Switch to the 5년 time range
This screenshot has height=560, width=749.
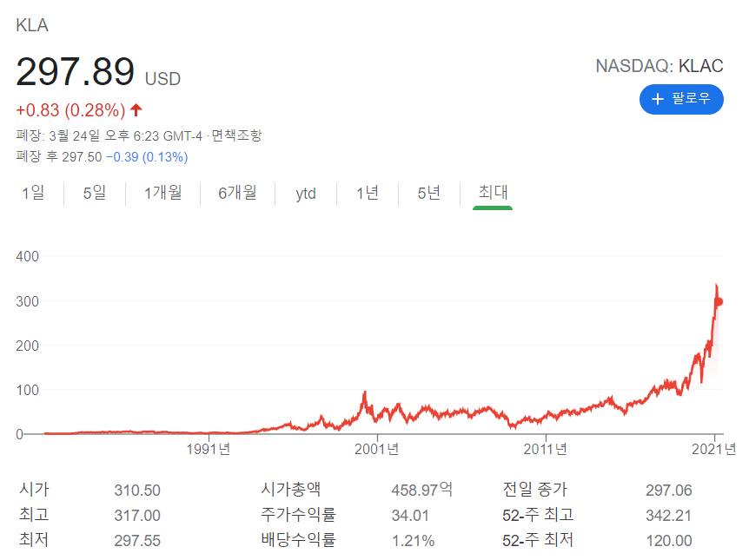click(427, 194)
